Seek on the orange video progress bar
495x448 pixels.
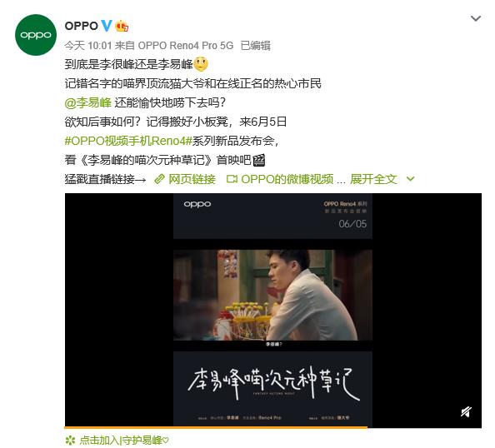coord(216,427)
